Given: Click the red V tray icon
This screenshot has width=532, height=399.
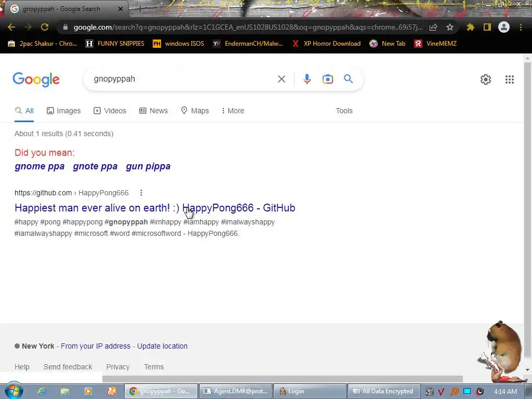Looking at the screenshot, I should [441, 392].
